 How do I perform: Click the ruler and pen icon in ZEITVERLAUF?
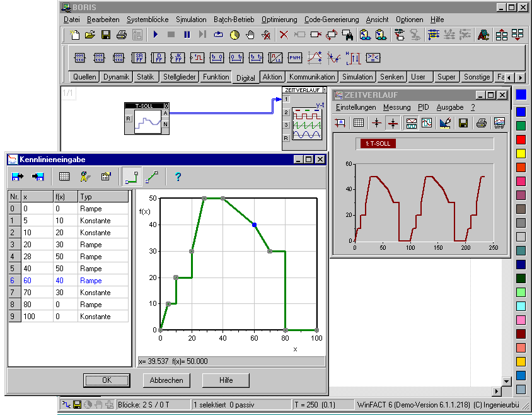445,123
